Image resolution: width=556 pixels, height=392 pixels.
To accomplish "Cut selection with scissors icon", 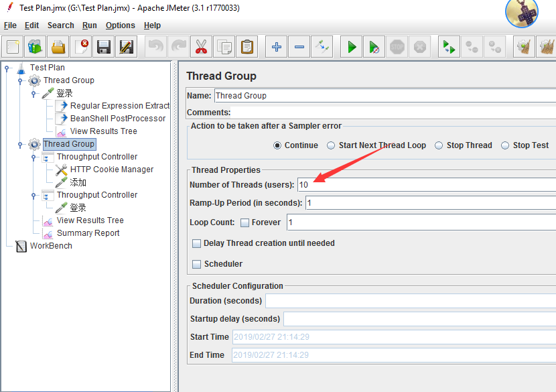I will (x=202, y=47).
